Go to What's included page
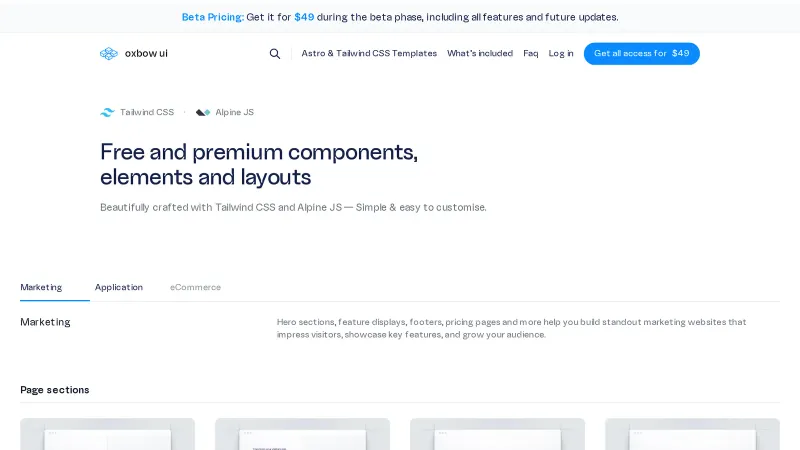 (480, 54)
